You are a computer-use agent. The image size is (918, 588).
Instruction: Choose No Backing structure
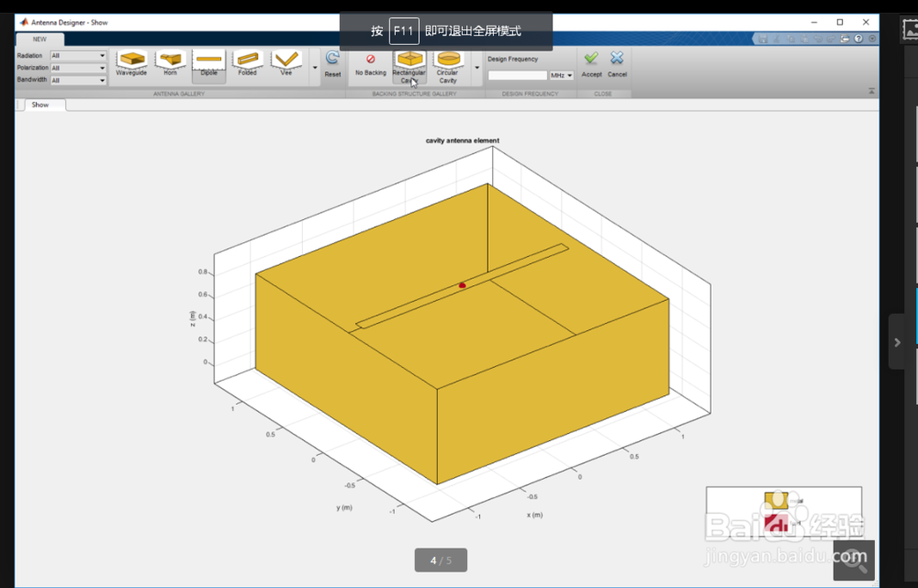pos(371,64)
